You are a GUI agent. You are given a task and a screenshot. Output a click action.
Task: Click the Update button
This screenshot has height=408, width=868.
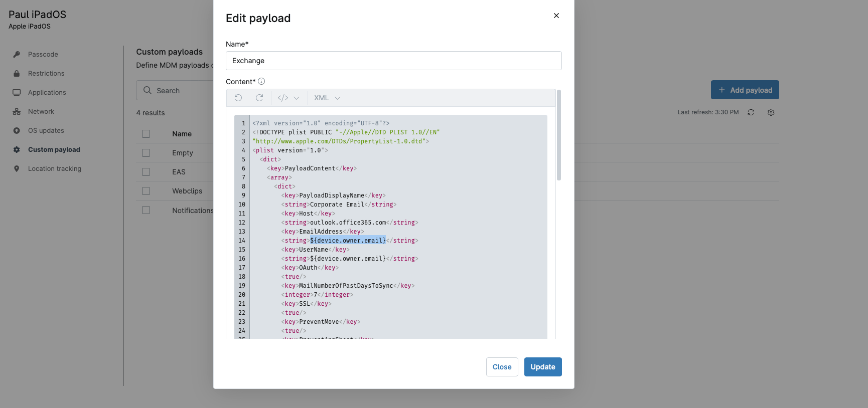(x=543, y=367)
